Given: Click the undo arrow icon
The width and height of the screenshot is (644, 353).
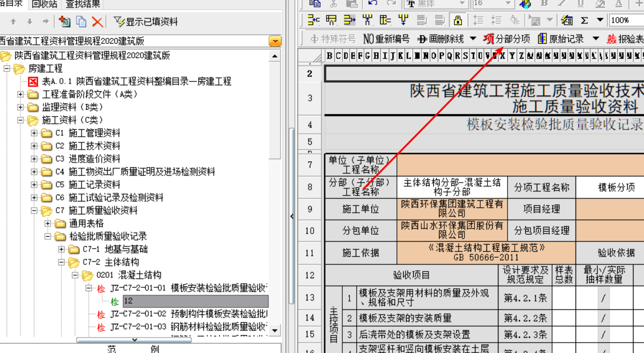Looking at the screenshot, I should (x=373, y=3).
